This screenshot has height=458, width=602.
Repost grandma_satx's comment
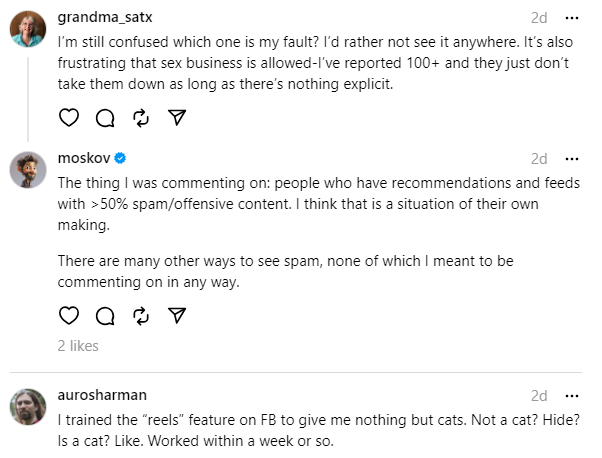pos(141,118)
